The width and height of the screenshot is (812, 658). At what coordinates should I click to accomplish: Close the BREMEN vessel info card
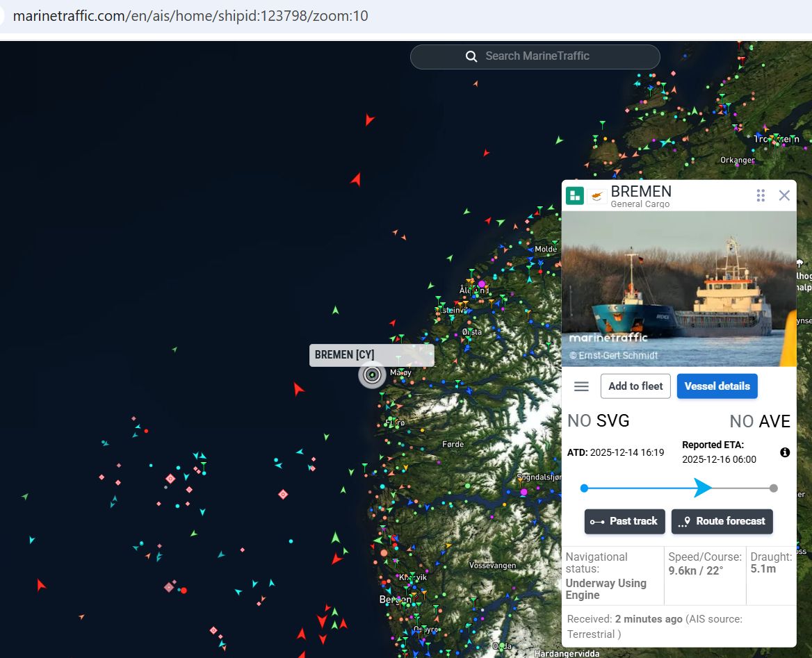point(784,195)
